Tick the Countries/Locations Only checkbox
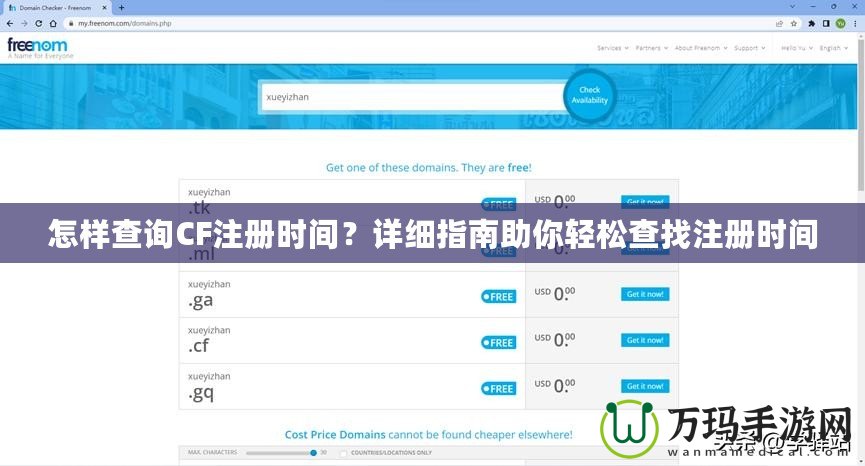 tap(344, 453)
